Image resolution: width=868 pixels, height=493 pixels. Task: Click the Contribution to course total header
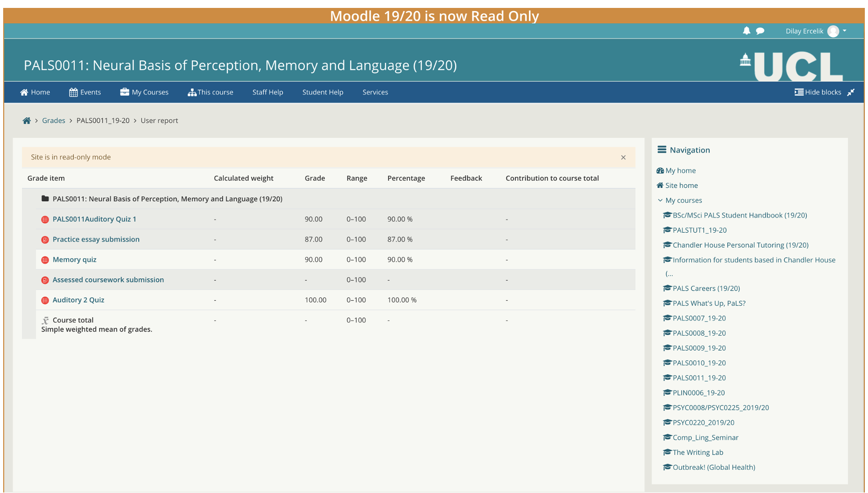click(552, 178)
